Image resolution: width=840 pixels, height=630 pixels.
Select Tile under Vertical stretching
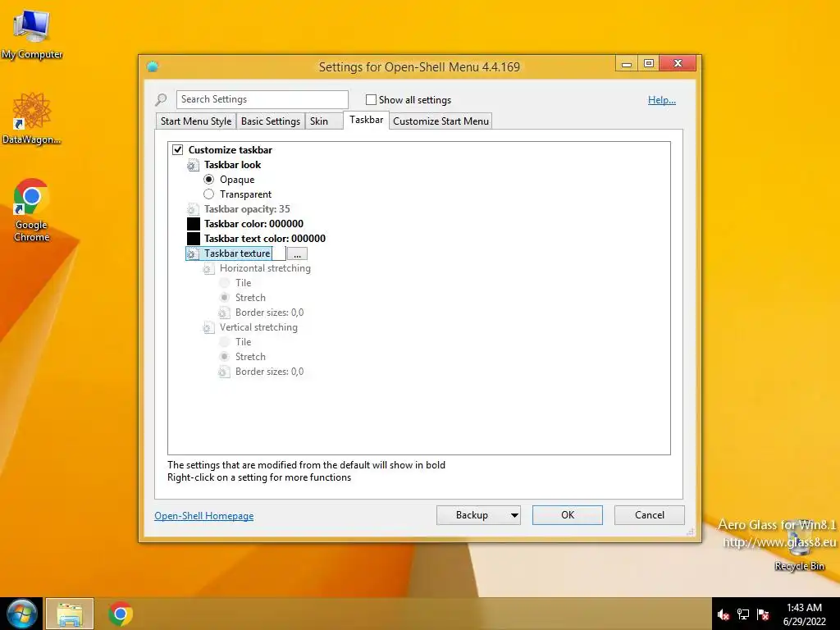pyautogui.click(x=225, y=341)
